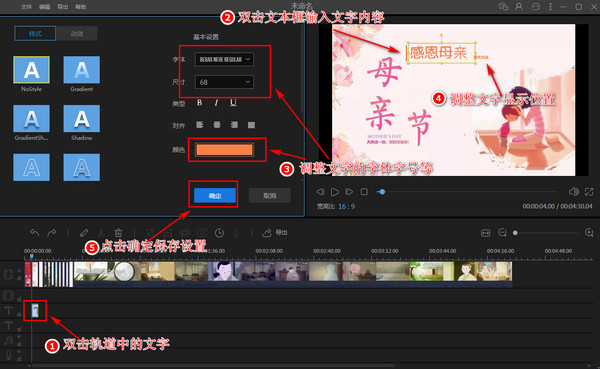Image resolution: width=600 pixels, height=369 pixels.
Task: Mute the main video track
Action: coord(19,271)
